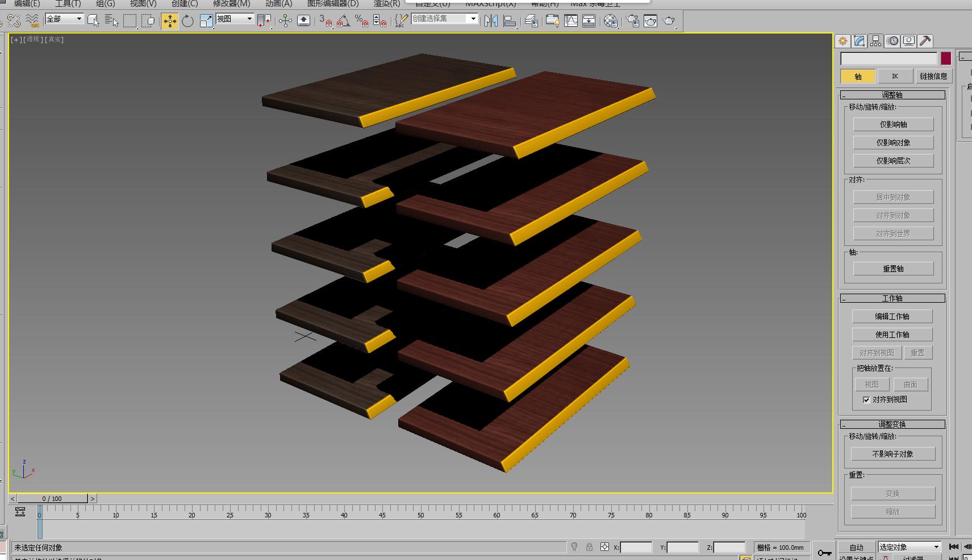This screenshot has height=560, width=972.
Task: Toggle selection lock icon in status bar
Action: pyautogui.click(x=589, y=547)
